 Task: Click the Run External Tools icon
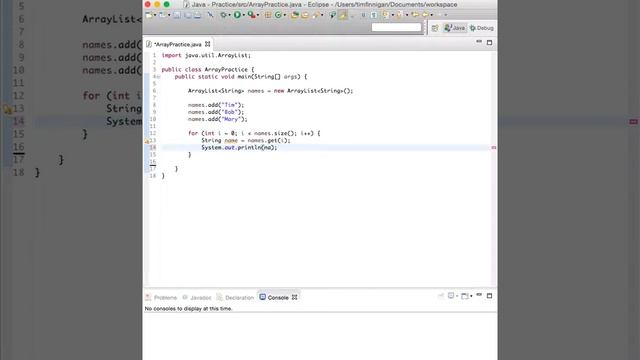click(251, 15)
